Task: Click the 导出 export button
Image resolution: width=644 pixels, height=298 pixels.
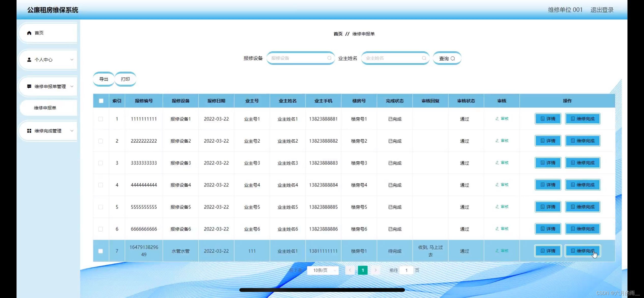Action: coord(104,79)
